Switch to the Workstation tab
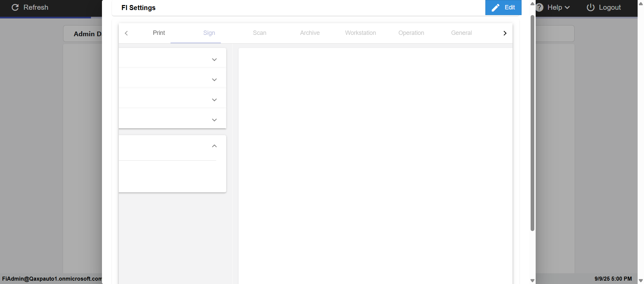The image size is (644, 284). point(361,33)
